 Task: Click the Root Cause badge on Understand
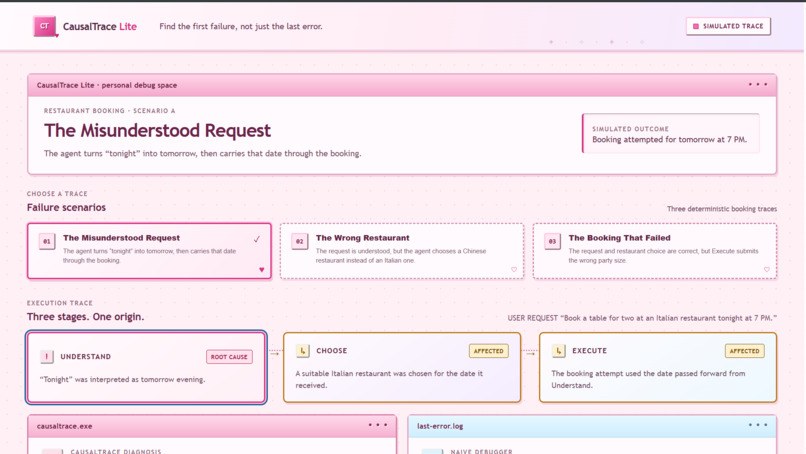point(229,357)
